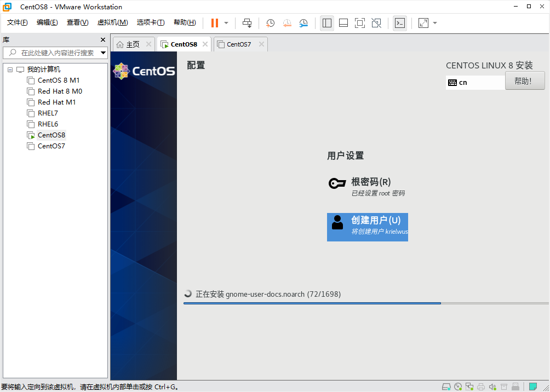Viewport: 550px width, 392px height.
Task: Click the USB controller status icon
Action: [x=504, y=387]
